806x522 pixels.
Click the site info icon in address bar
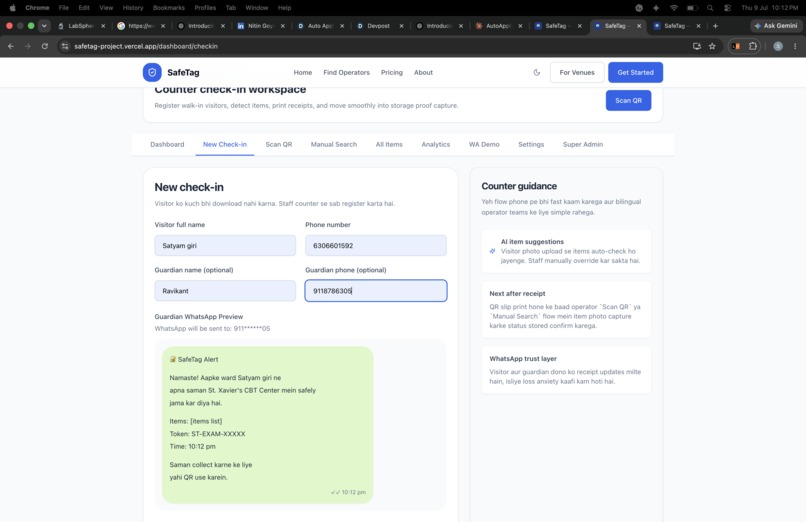65,46
